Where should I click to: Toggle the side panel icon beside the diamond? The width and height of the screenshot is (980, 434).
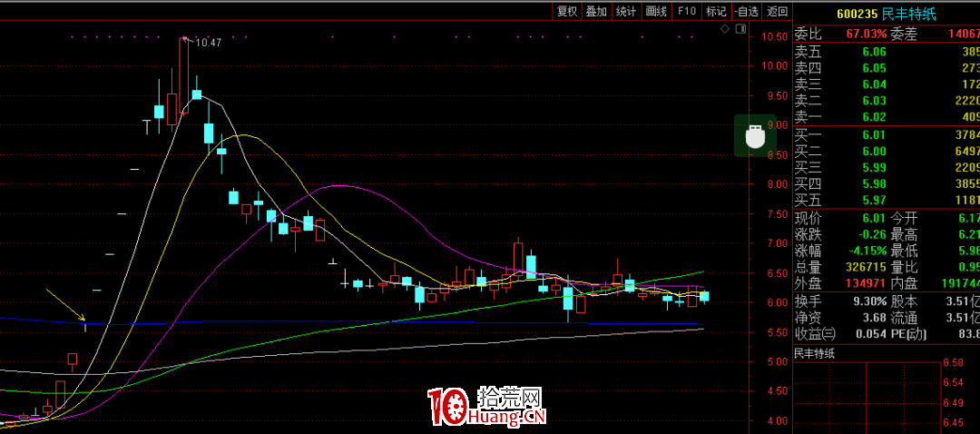pos(740,28)
